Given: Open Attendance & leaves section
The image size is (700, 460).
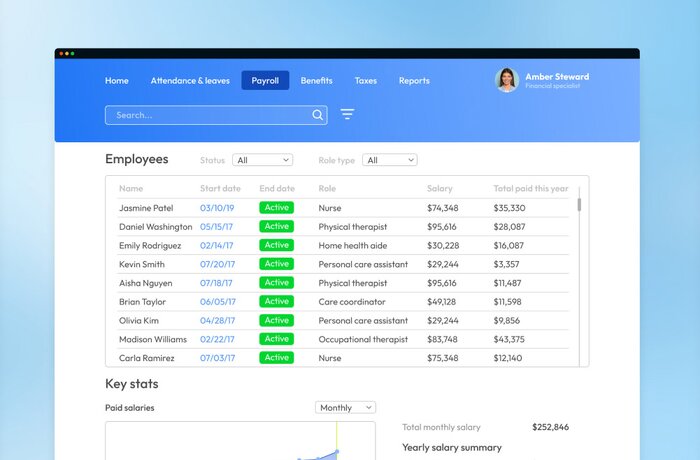Looking at the screenshot, I should [190, 81].
